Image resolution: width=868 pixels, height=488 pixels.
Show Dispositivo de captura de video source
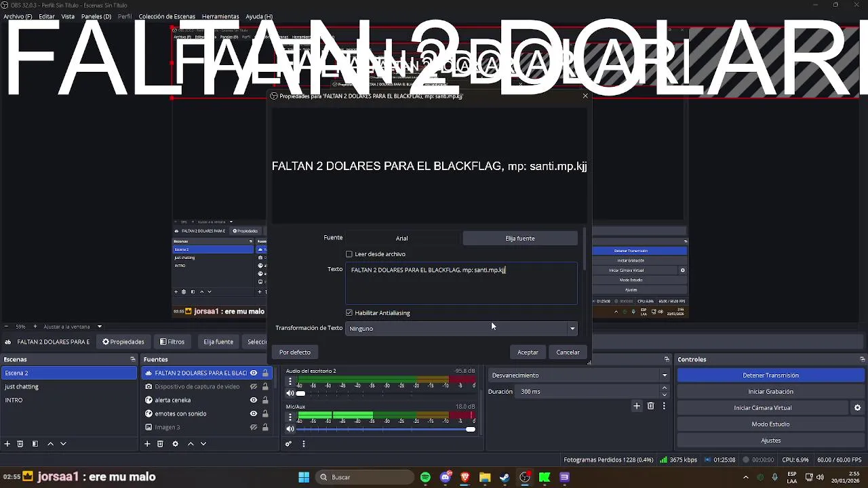click(254, 386)
